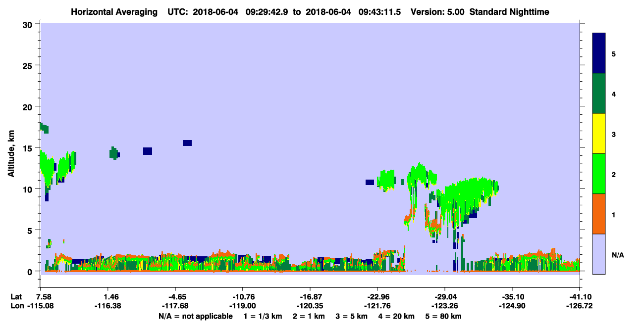
Task: Click the latitude value 7.58
Action: coord(40,297)
